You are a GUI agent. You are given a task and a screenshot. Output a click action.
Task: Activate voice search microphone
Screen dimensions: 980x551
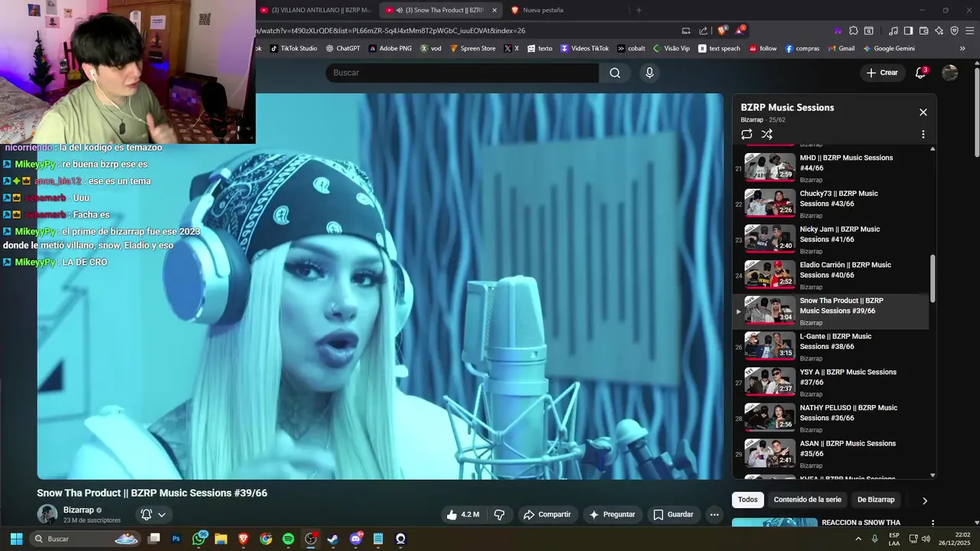[649, 73]
